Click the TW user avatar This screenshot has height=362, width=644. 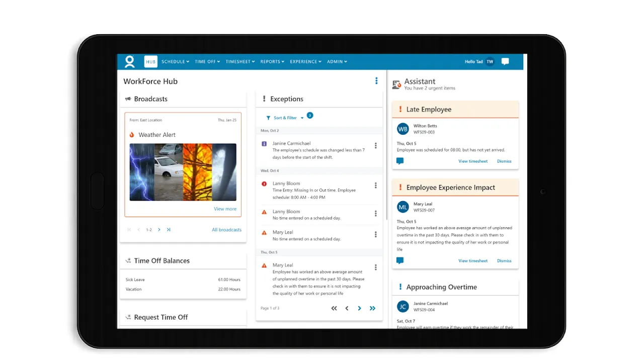[x=490, y=62]
